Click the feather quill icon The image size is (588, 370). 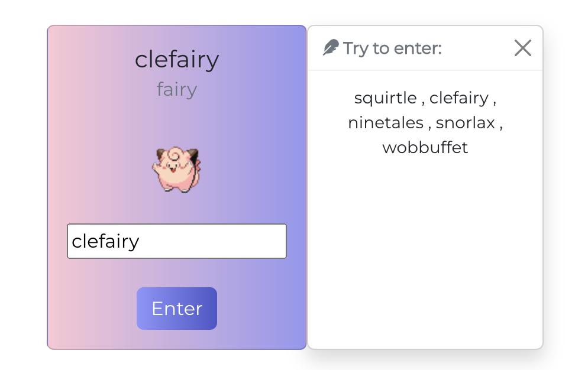coord(331,47)
